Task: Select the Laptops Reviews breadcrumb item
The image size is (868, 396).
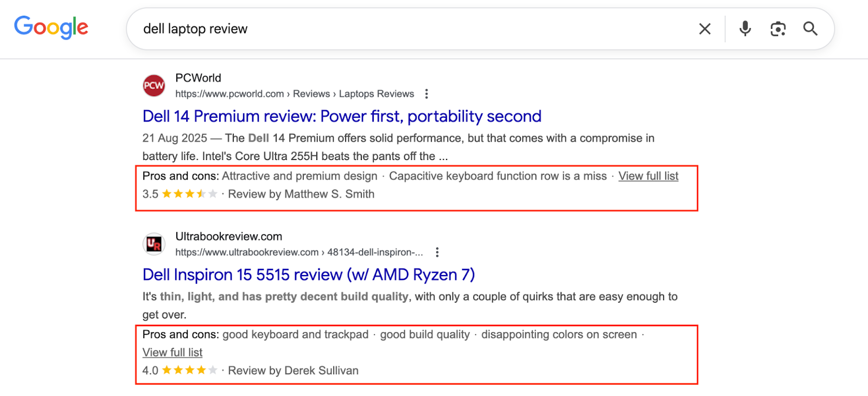Action: click(376, 93)
